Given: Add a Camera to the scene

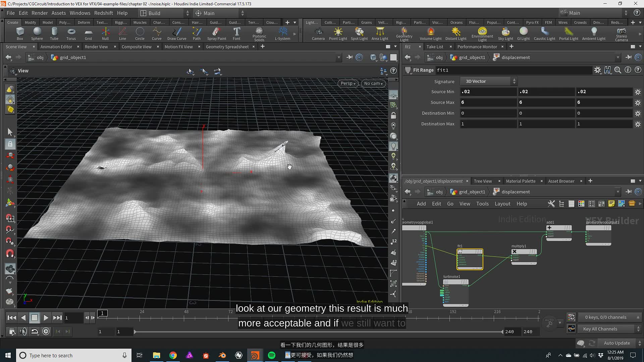Looking at the screenshot, I should [318, 34].
